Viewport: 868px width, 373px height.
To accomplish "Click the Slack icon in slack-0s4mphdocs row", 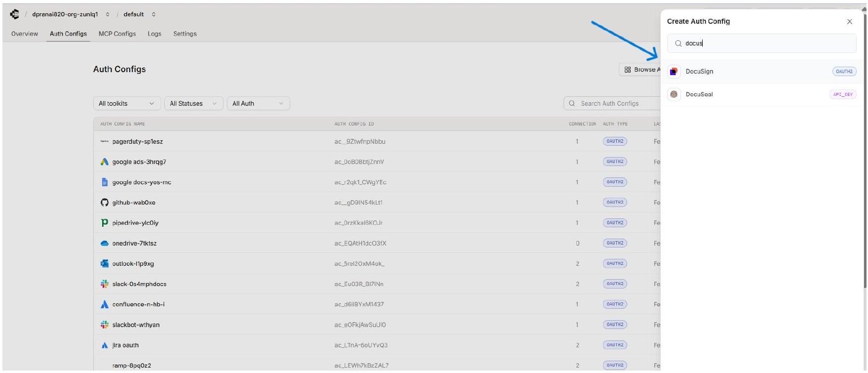I will 104,284.
